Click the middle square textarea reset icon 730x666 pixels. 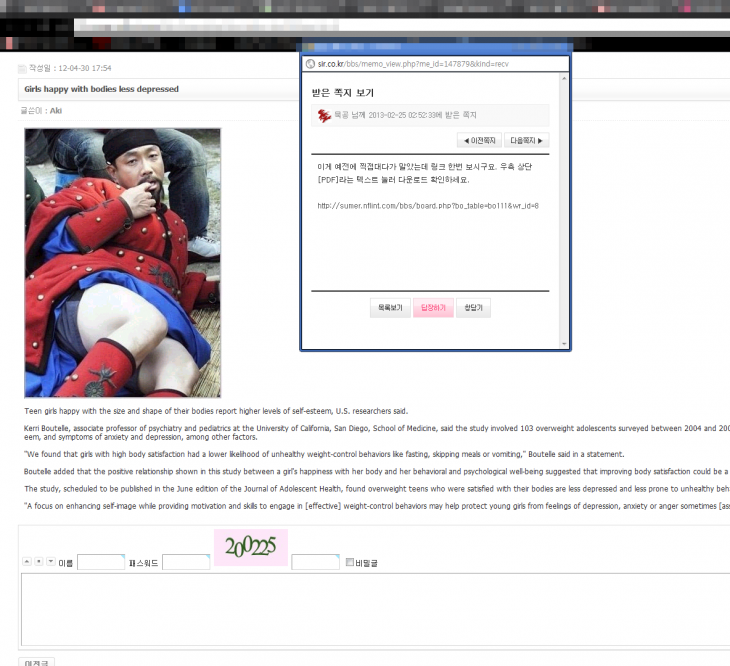(x=39, y=562)
